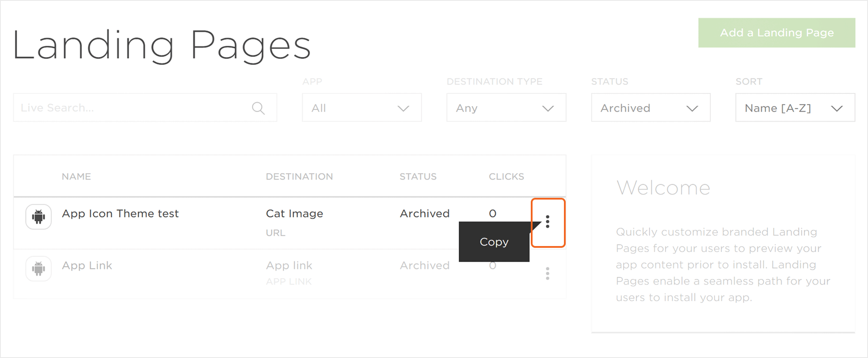868x358 pixels.
Task: Open the Status dropdown showing Archived
Action: (651, 108)
